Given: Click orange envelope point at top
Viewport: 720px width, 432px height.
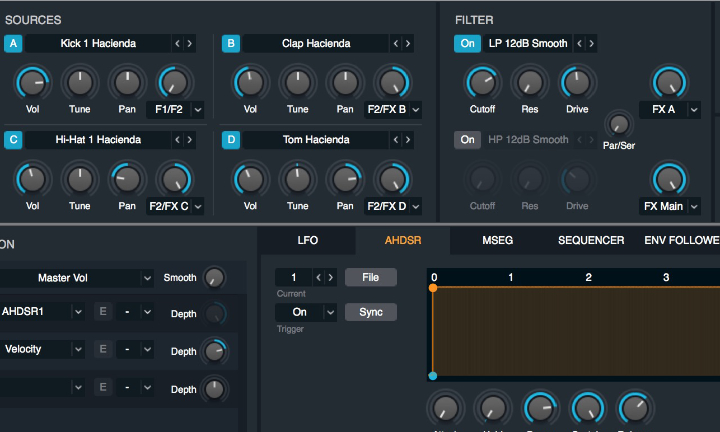Looking at the screenshot, I should point(433,288).
